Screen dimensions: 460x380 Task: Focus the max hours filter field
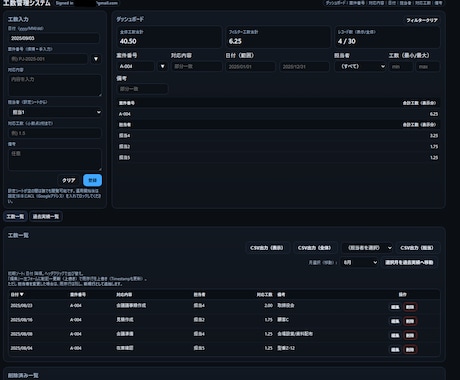tap(427, 66)
